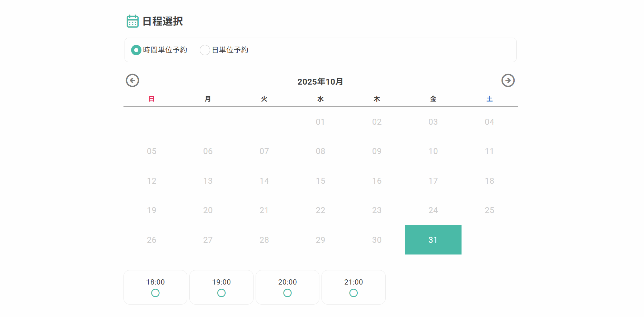
Task: Choose the 19:00 time slot
Action: pos(221,287)
